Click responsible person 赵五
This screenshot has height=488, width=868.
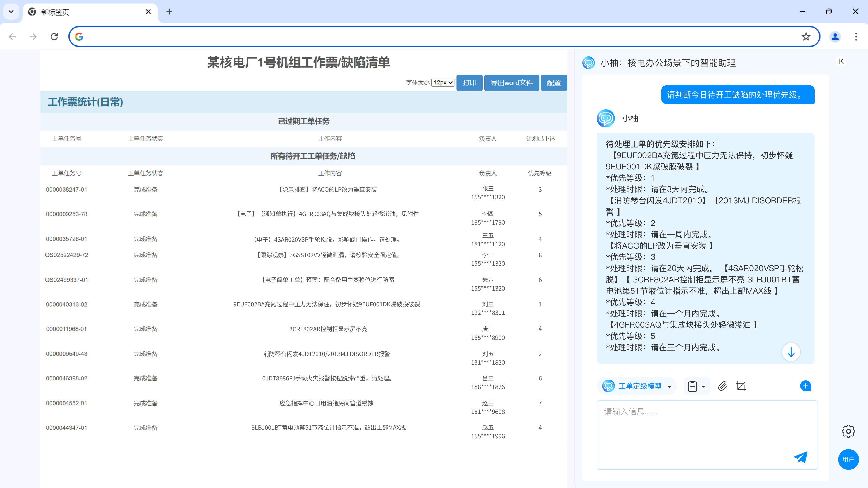[488, 427]
